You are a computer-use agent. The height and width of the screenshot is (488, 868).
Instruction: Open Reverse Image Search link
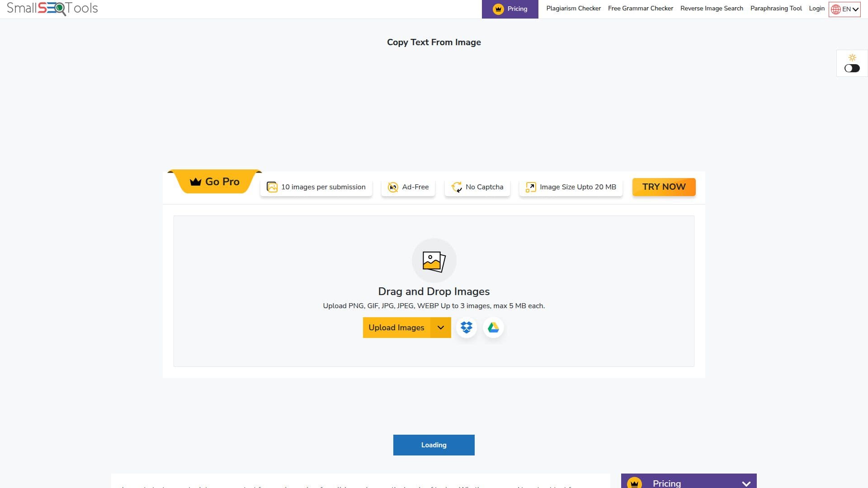click(x=712, y=9)
